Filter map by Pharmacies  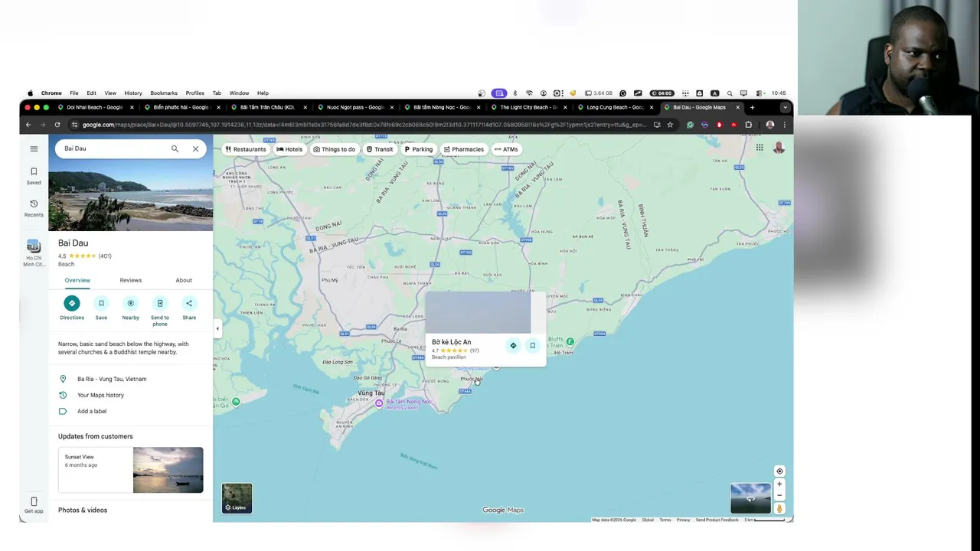click(x=463, y=149)
